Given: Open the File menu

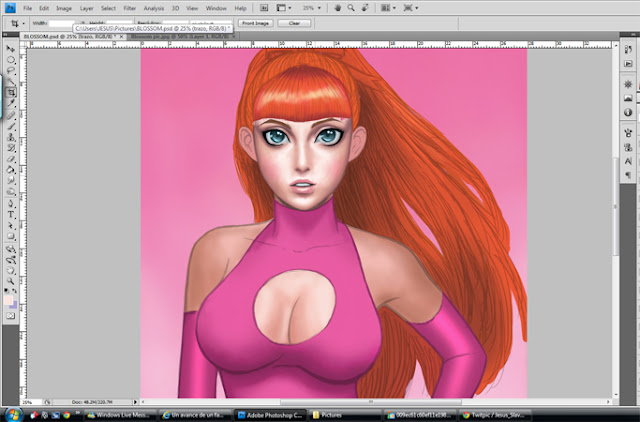Looking at the screenshot, I should pos(27,8).
